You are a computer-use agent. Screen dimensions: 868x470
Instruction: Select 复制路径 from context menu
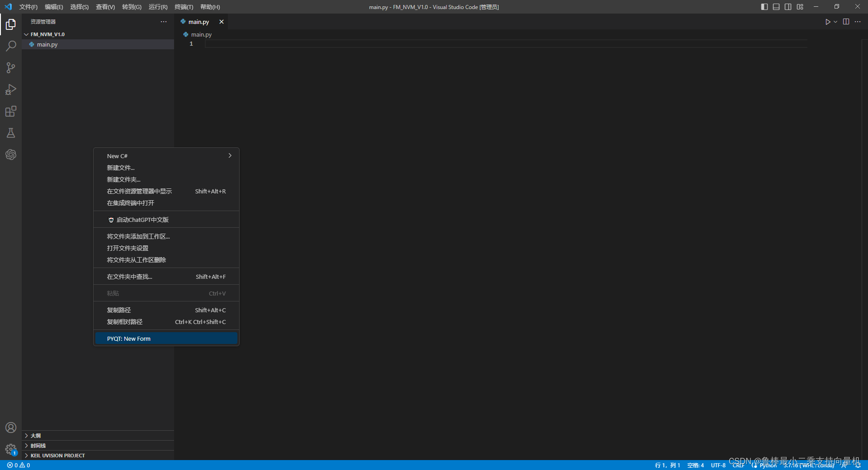[166, 310]
